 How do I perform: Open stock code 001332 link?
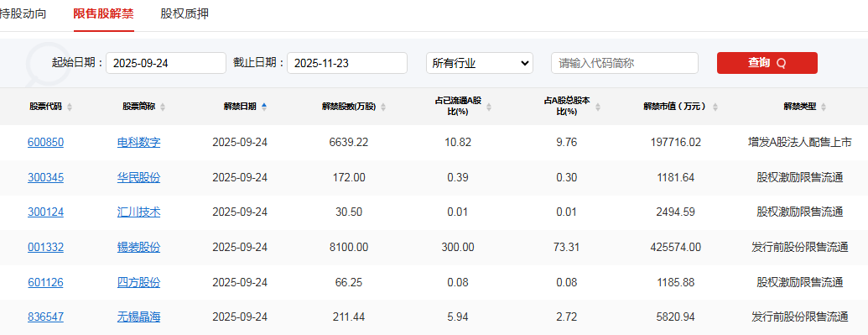45,248
